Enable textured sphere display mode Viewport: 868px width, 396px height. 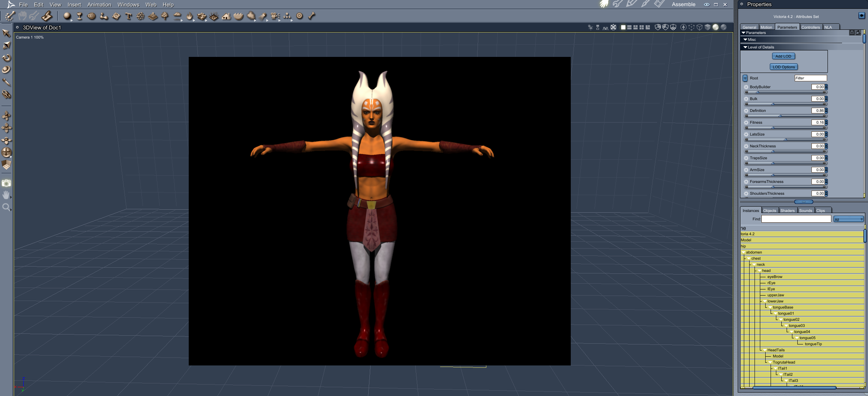click(724, 27)
